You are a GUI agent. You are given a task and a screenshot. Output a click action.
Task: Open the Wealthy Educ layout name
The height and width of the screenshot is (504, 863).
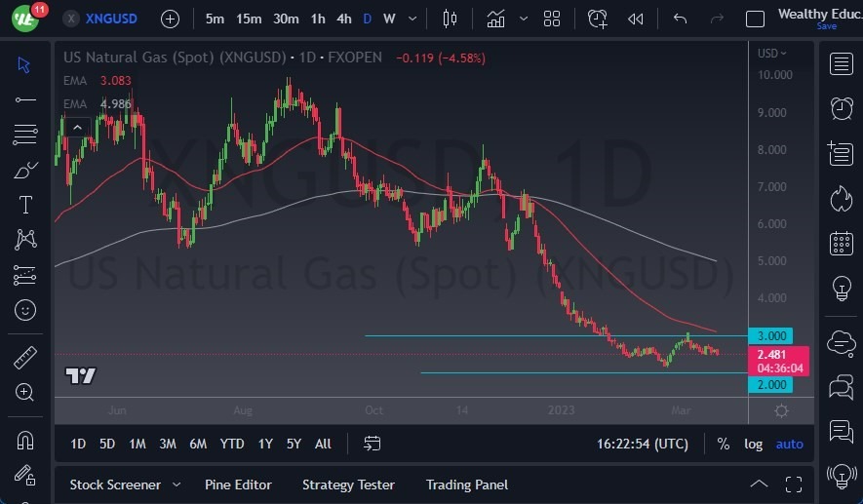tap(820, 14)
